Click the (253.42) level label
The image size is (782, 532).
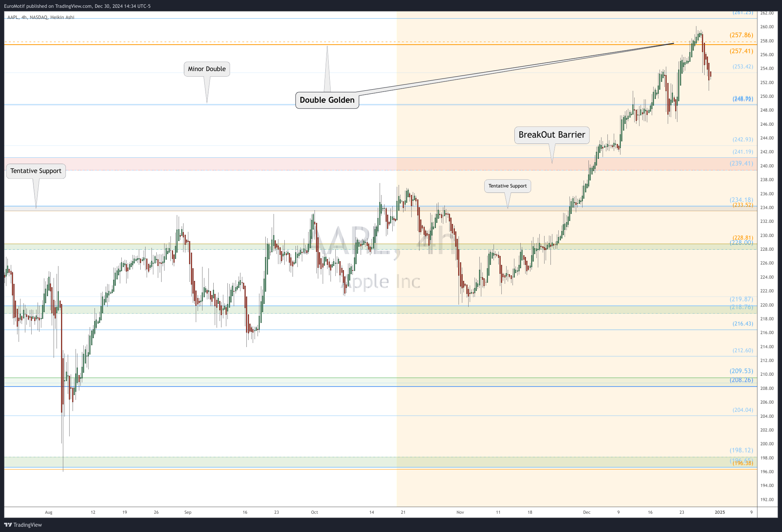[743, 67]
